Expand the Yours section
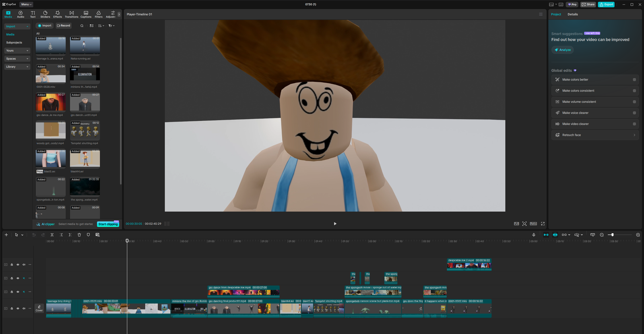 tap(17, 51)
